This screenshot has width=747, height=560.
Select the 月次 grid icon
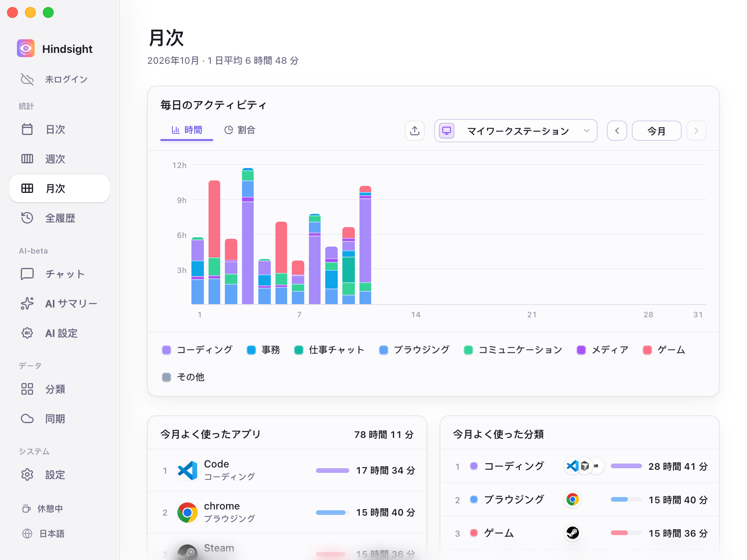tap(27, 188)
